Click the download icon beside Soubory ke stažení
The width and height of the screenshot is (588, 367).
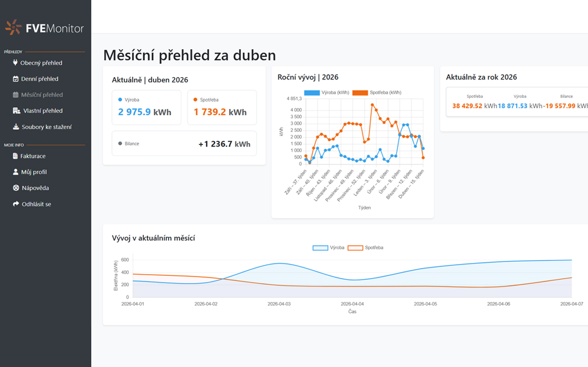point(16,126)
